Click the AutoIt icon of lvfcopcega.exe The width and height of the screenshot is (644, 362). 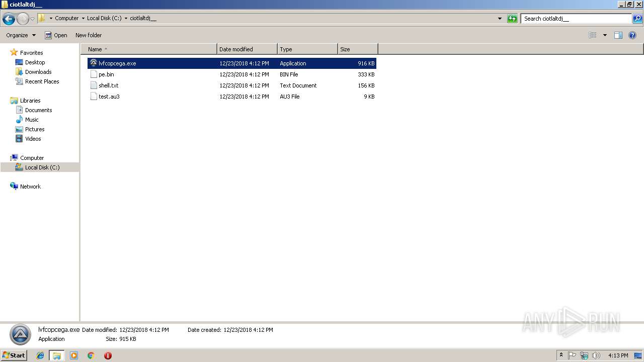tap(94, 63)
